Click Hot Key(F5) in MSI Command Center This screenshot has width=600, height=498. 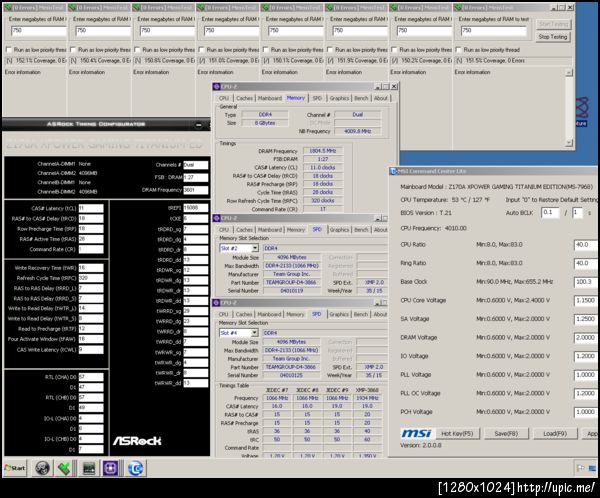click(x=457, y=434)
